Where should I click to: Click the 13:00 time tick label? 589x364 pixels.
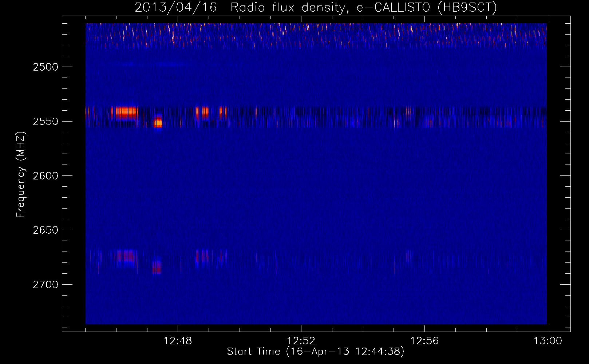548,341
